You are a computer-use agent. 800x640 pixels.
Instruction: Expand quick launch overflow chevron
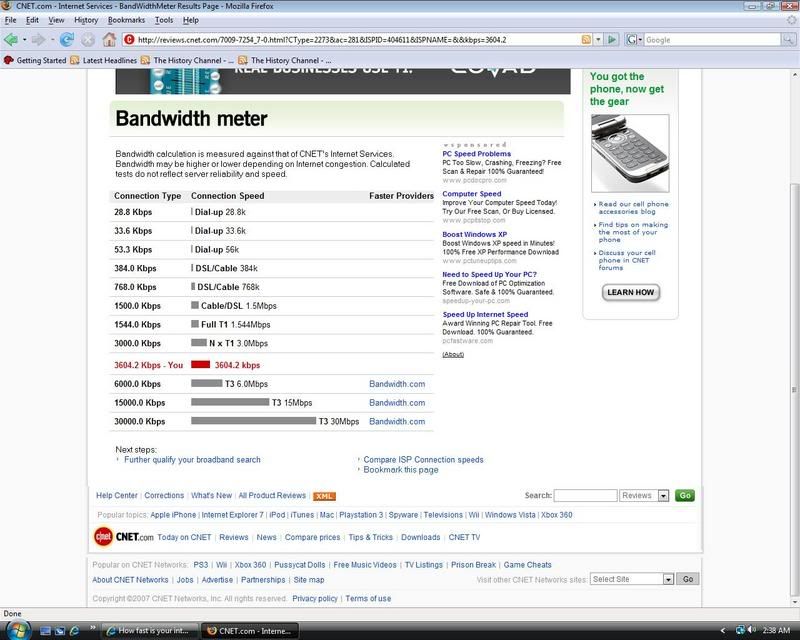pos(93,628)
